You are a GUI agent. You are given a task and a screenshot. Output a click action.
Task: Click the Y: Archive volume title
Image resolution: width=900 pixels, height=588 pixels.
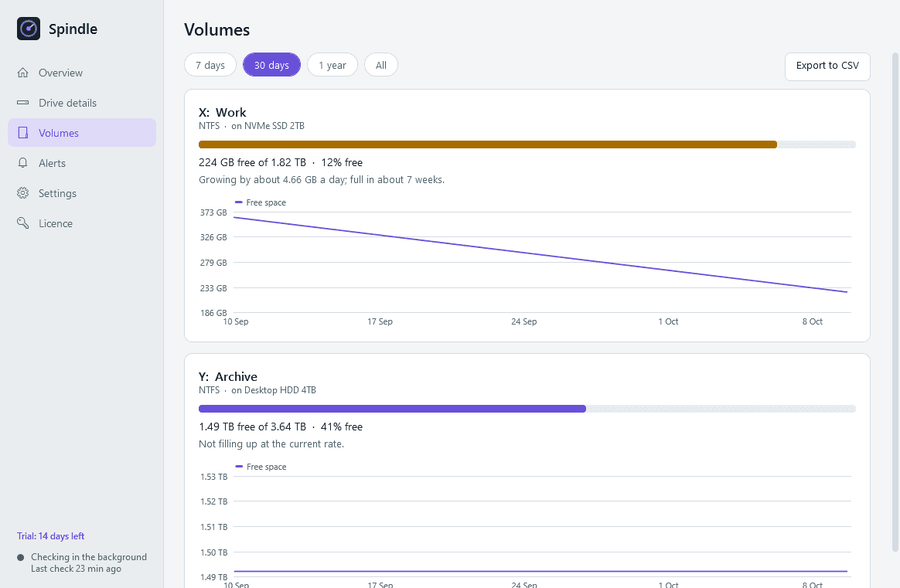pos(228,377)
